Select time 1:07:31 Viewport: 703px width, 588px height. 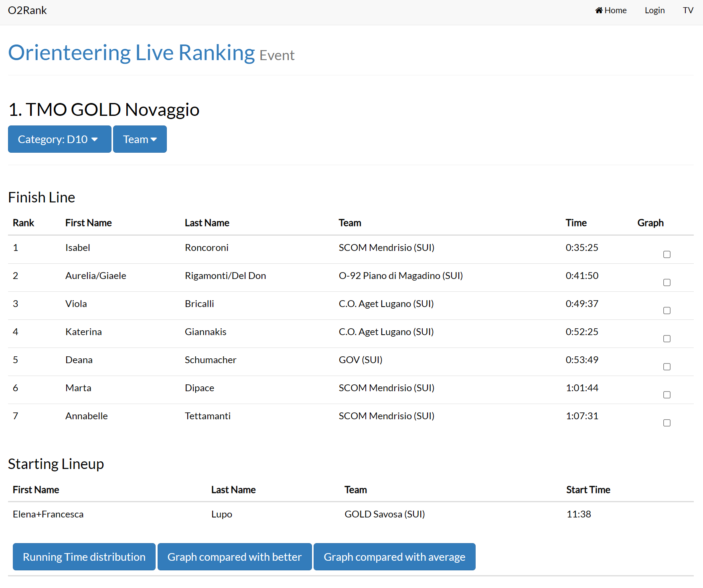tap(582, 416)
